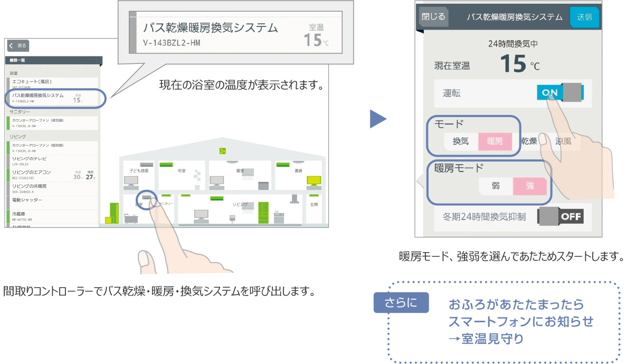Click the back arrow icon on the 戻る button
This screenshot has width=626, height=364.
tap(10, 46)
